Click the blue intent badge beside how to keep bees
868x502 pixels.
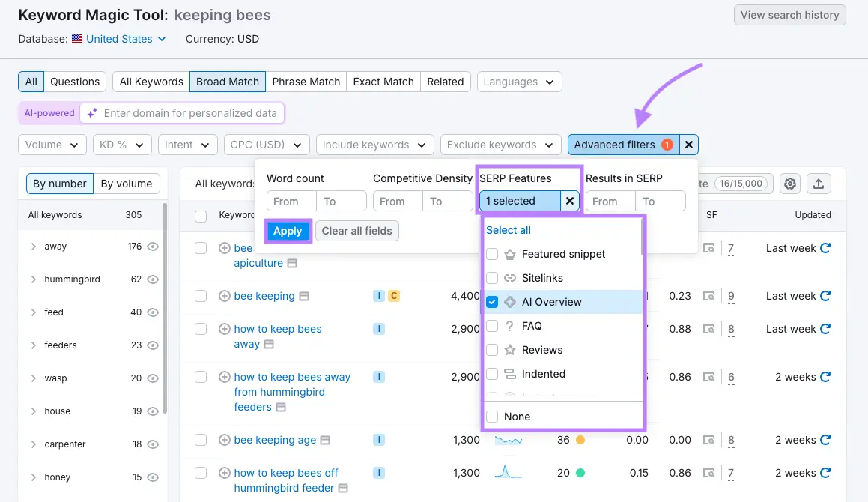[x=378, y=328]
